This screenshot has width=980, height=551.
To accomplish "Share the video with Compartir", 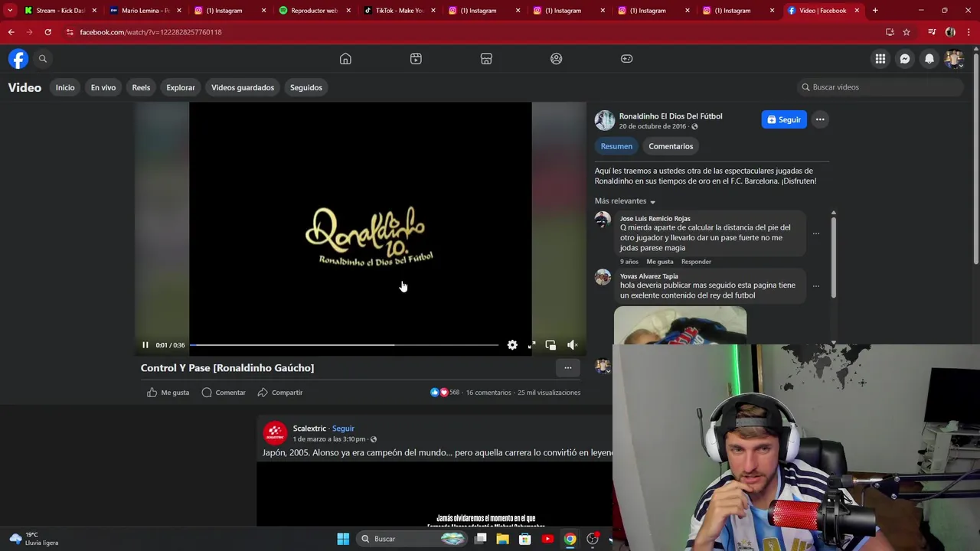I will pos(280,393).
